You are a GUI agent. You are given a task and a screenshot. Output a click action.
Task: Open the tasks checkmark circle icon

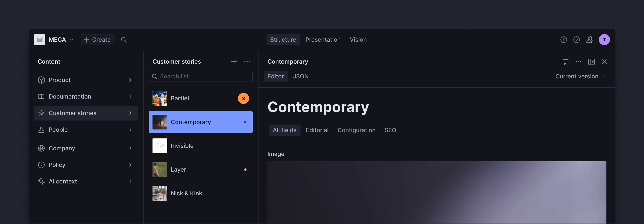(x=576, y=40)
